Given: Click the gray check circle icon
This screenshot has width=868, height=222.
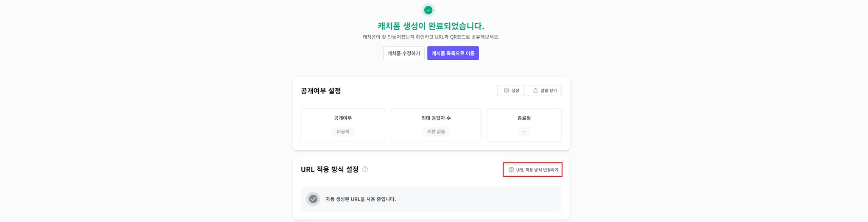Looking at the screenshot, I should click(313, 199).
